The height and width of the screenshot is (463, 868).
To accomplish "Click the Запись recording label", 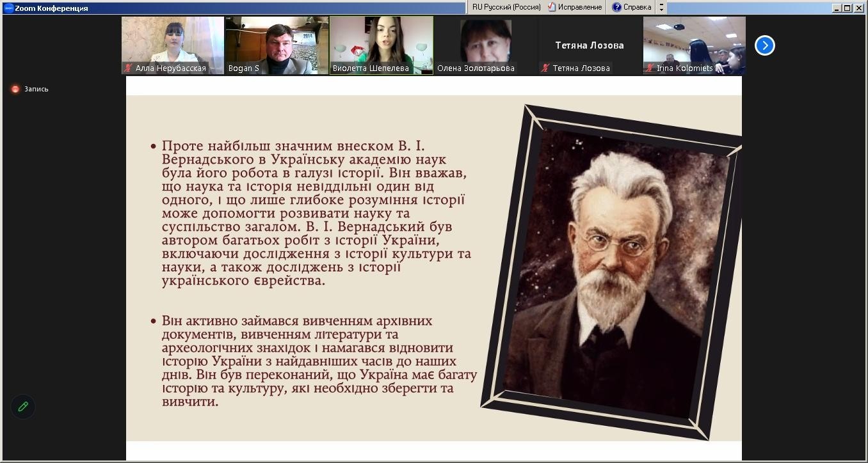I will click(36, 89).
